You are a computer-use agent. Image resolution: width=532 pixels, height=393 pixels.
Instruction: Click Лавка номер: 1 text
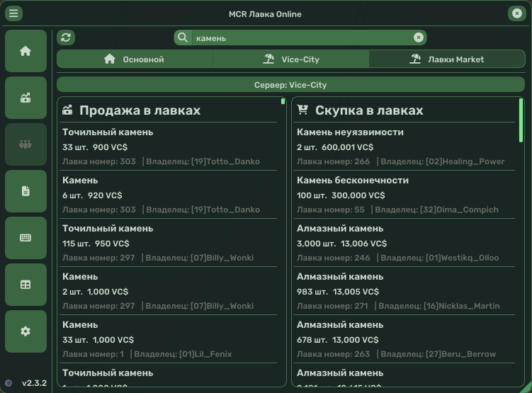pos(93,354)
